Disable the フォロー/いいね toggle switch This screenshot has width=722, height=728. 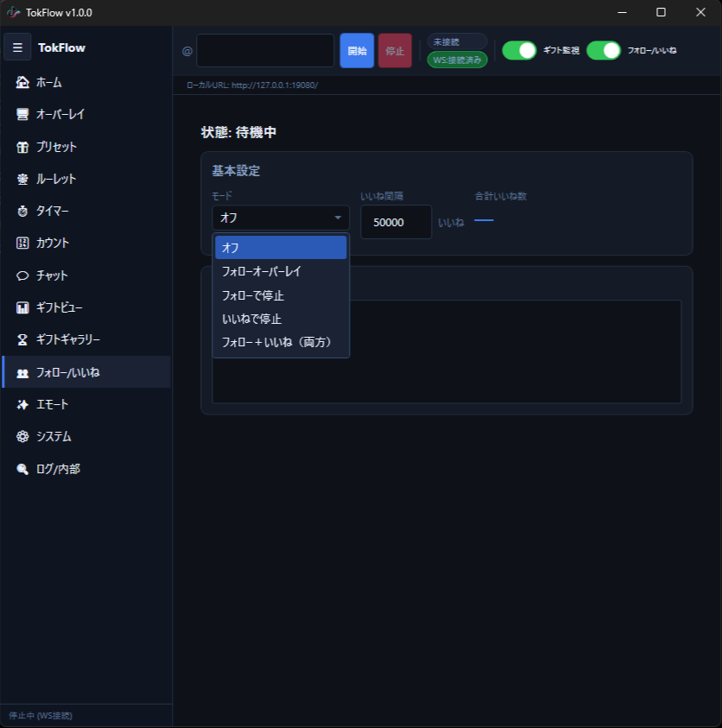click(x=604, y=50)
